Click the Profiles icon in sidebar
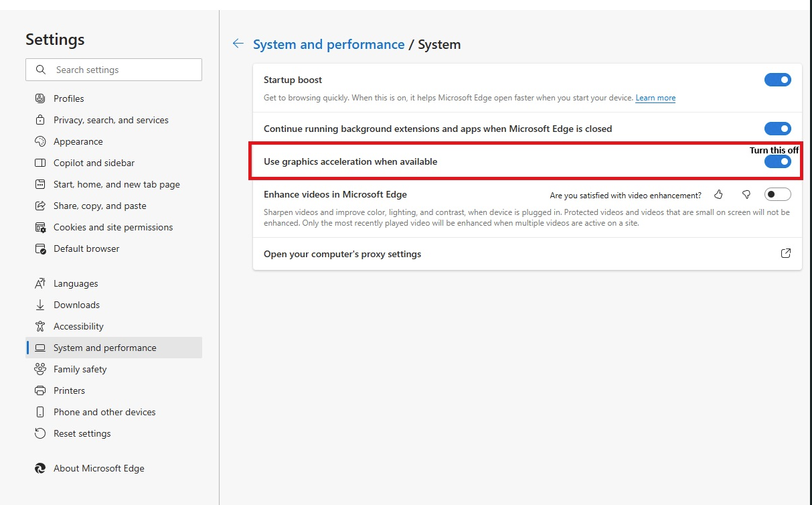812x505 pixels. point(40,98)
